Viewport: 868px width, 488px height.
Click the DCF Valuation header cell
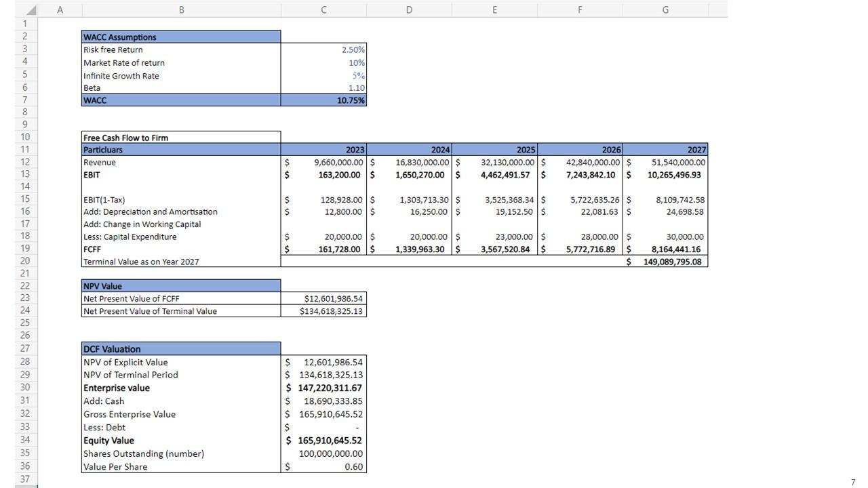click(180, 349)
